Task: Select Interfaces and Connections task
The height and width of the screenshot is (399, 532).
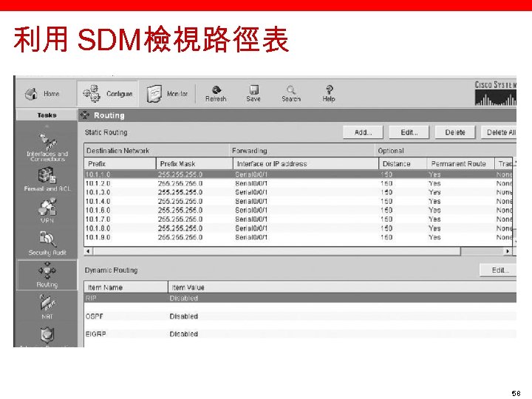Action: [x=47, y=147]
